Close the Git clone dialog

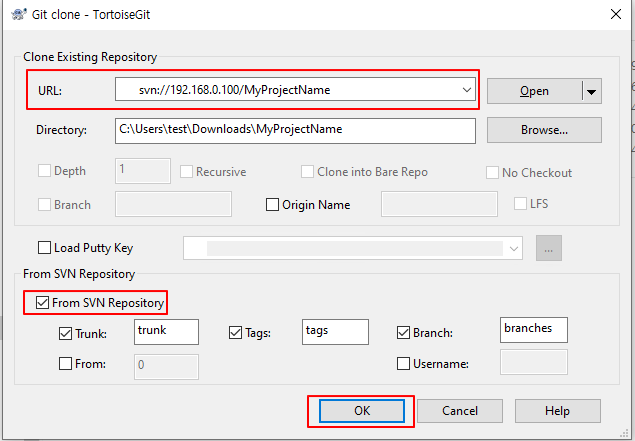click(616, 14)
